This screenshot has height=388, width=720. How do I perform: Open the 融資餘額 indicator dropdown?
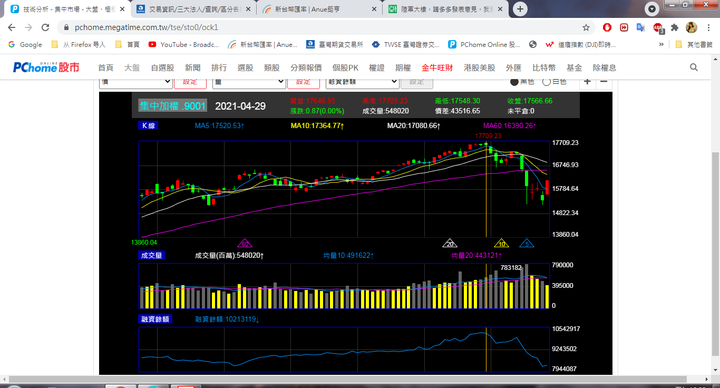362,82
